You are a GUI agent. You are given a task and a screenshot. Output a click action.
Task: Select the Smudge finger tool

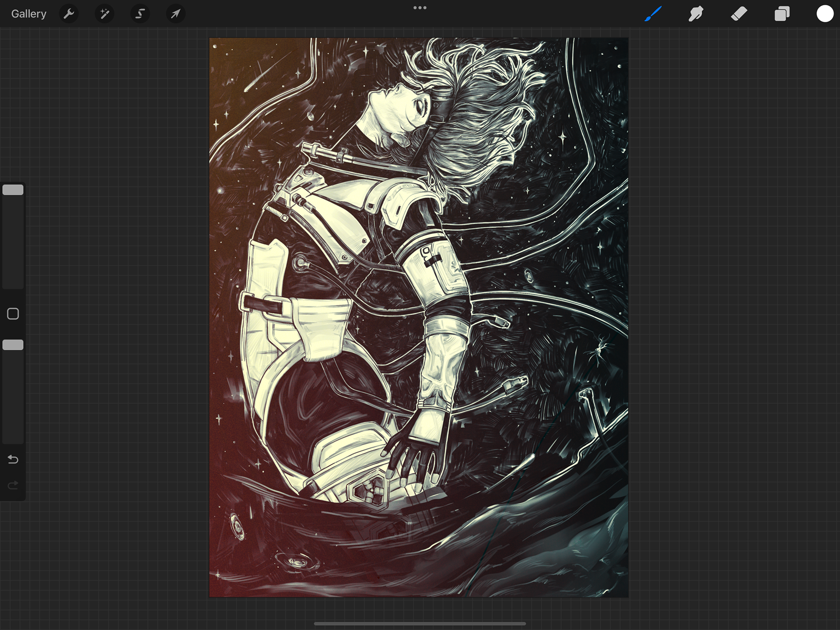pyautogui.click(x=696, y=14)
